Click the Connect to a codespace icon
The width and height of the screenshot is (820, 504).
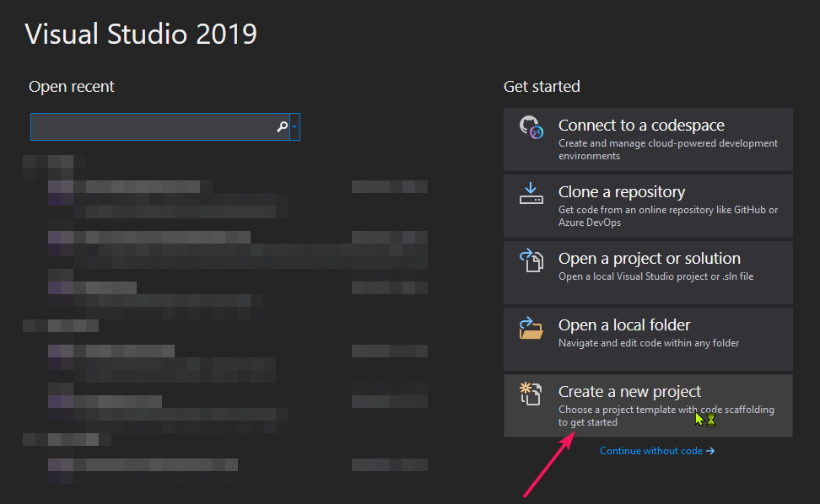pyautogui.click(x=531, y=127)
